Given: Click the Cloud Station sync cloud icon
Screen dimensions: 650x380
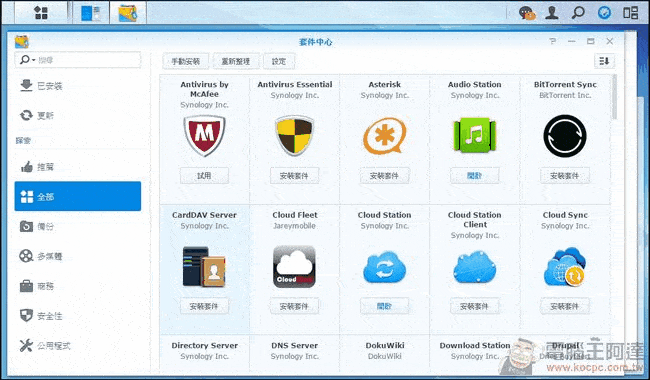Looking at the screenshot, I should pyautogui.click(x=385, y=267).
